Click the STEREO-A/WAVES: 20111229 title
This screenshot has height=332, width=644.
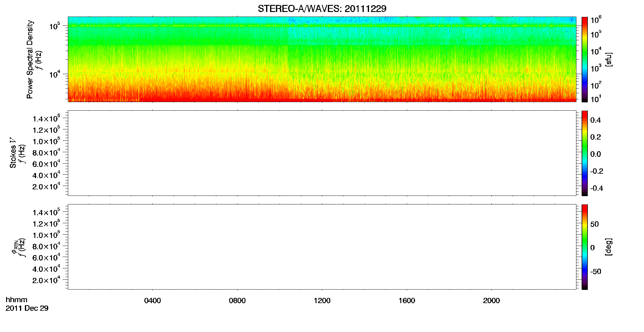[322, 9]
